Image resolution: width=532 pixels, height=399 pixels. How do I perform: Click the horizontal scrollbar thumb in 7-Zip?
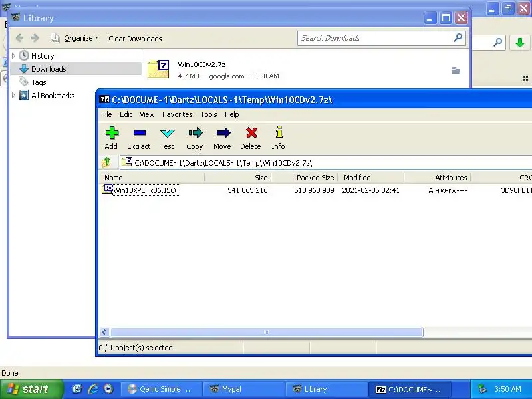267,332
